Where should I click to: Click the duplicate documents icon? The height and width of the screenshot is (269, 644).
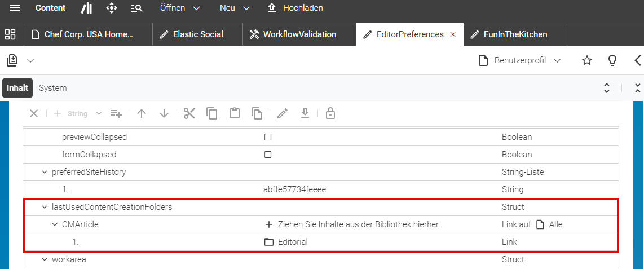257,113
